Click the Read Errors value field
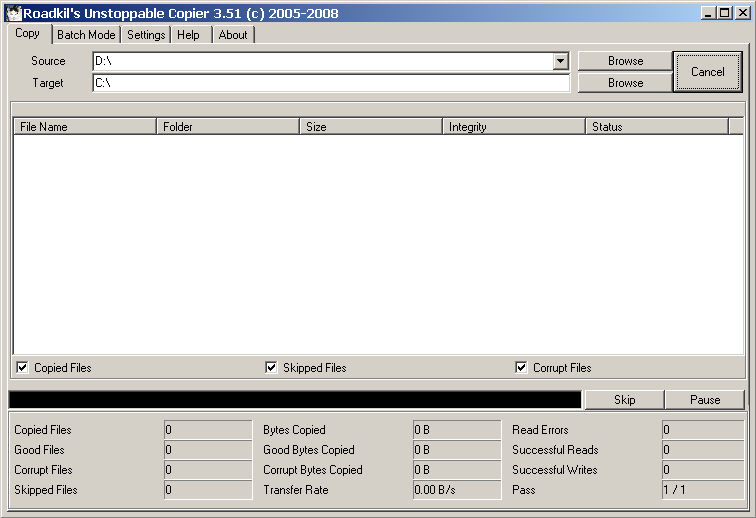Image resolution: width=756 pixels, height=518 pixels. click(703, 430)
